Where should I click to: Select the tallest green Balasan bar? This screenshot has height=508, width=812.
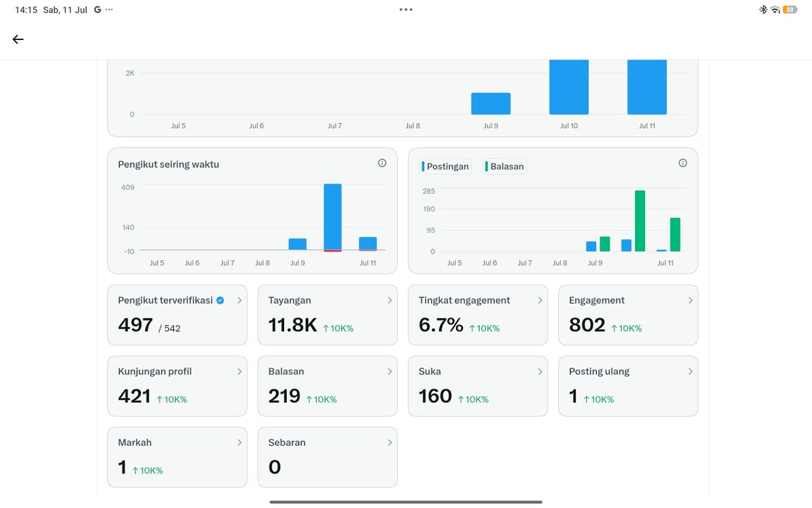640,221
